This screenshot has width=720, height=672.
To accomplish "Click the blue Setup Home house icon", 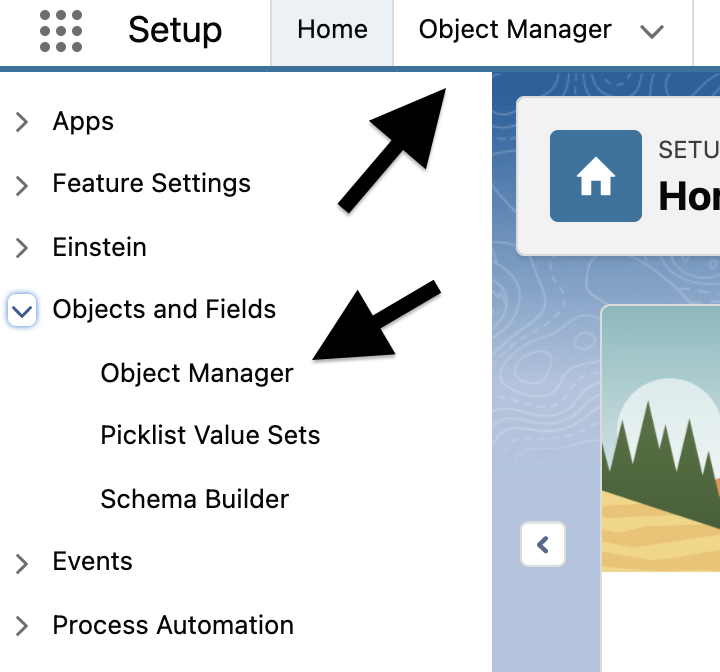I will (x=596, y=176).
